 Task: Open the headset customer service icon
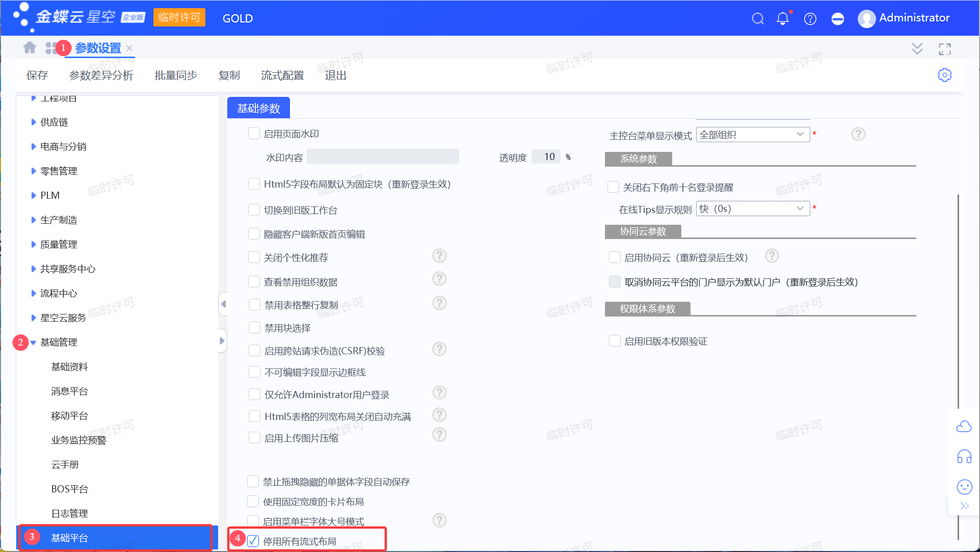point(964,456)
